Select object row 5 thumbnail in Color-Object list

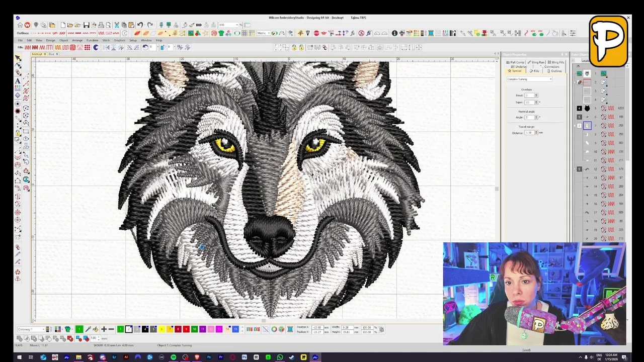pyautogui.click(x=587, y=108)
